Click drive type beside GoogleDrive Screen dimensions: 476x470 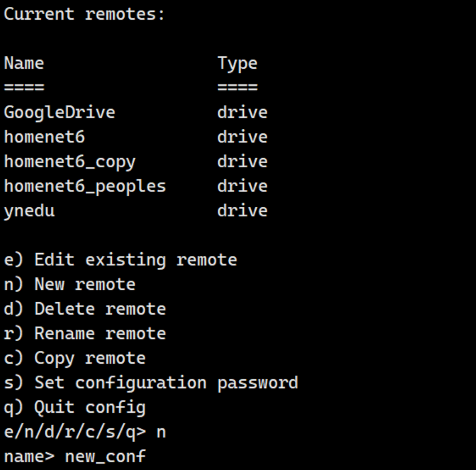(x=242, y=112)
